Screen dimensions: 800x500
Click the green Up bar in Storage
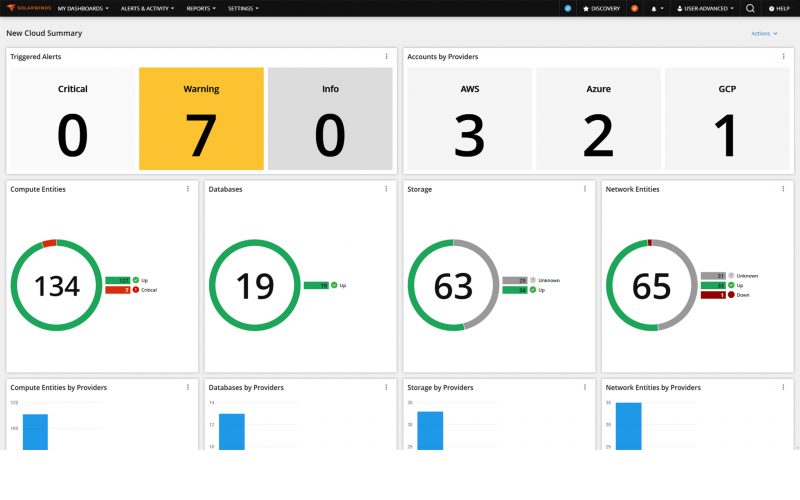tap(515, 290)
